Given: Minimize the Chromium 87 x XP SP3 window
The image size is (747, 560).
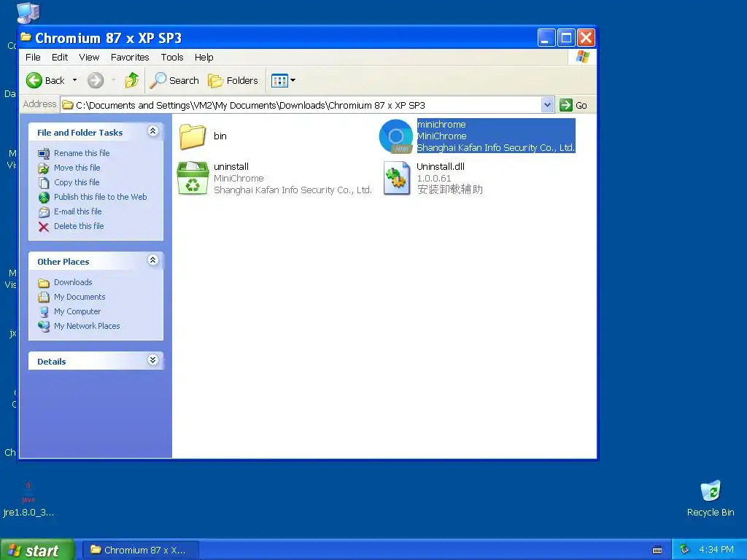Looking at the screenshot, I should coord(546,38).
